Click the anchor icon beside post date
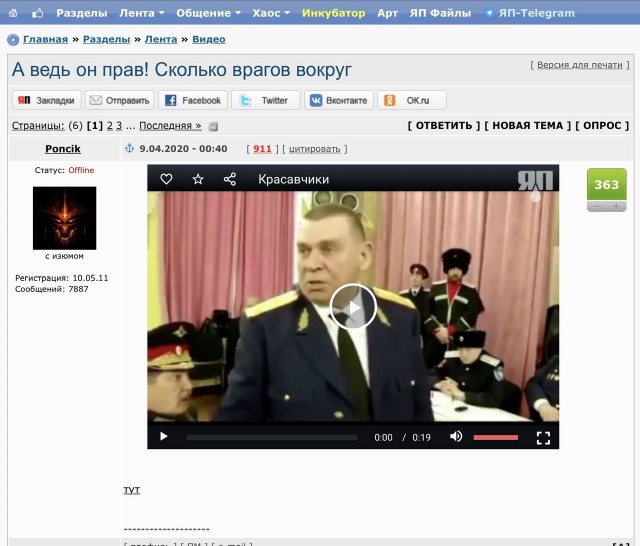 (129, 148)
